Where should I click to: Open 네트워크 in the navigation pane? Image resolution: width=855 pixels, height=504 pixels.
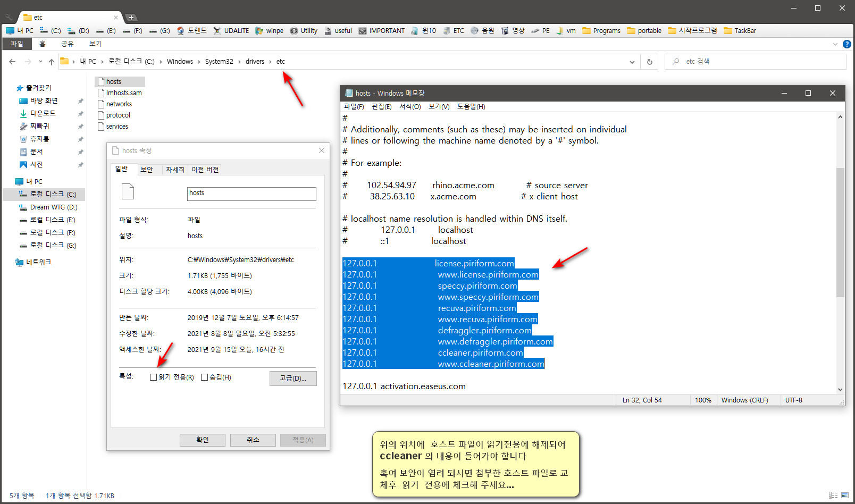click(x=33, y=262)
